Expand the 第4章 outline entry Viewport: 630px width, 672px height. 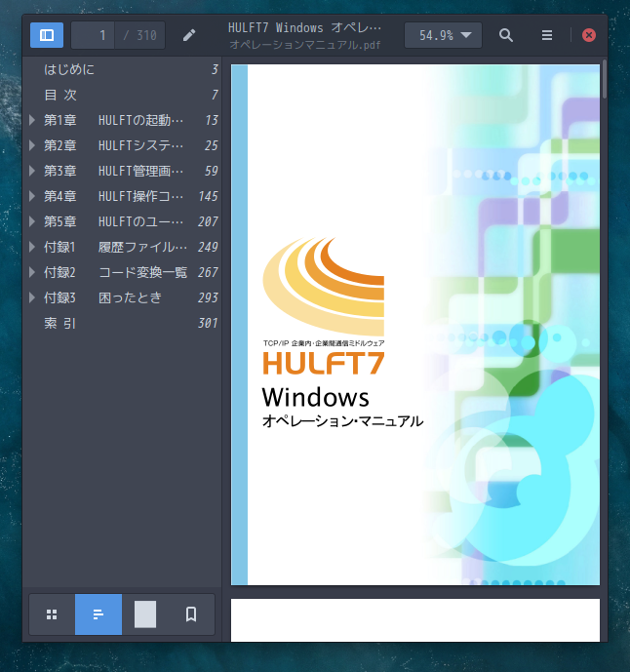(x=32, y=196)
